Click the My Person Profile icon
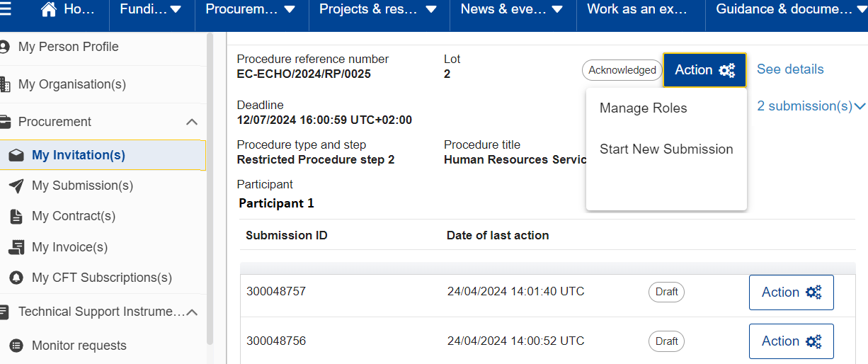868x364 pixels. point(5,47)
